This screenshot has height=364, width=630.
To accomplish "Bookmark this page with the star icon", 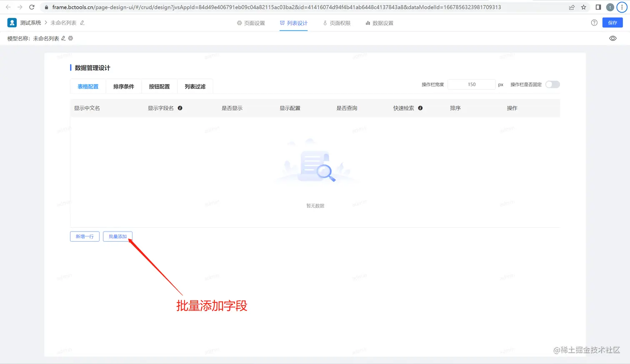I will pos(583,7).
